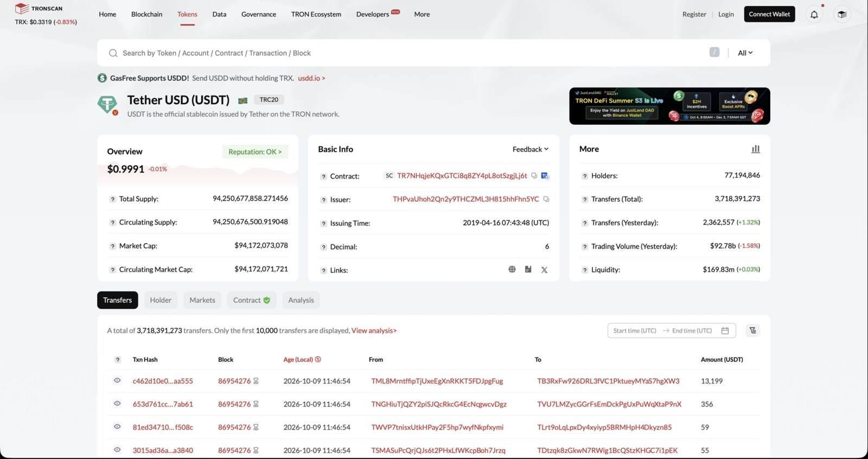Open the calendar date picker icon
Viewport: 868px width, 459px height.
click(x=725, y=330)
